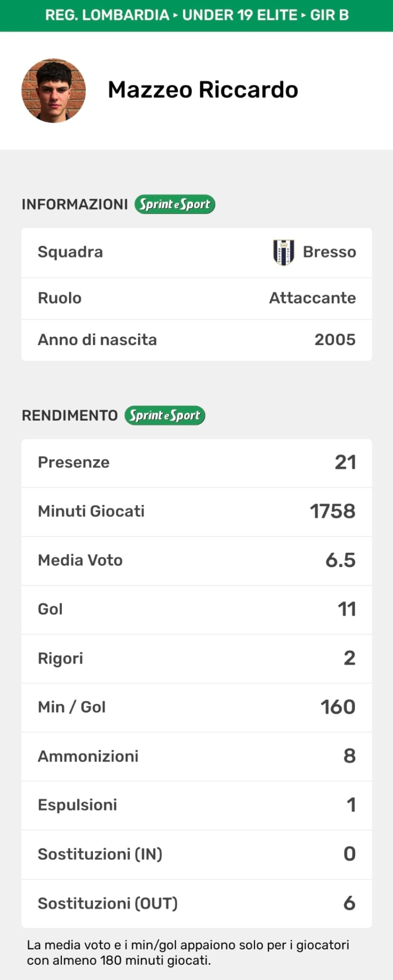The height and width of the screenshot is (980, 393).
Task: Click the Media Voto row
Action: [x=196, y=560]
